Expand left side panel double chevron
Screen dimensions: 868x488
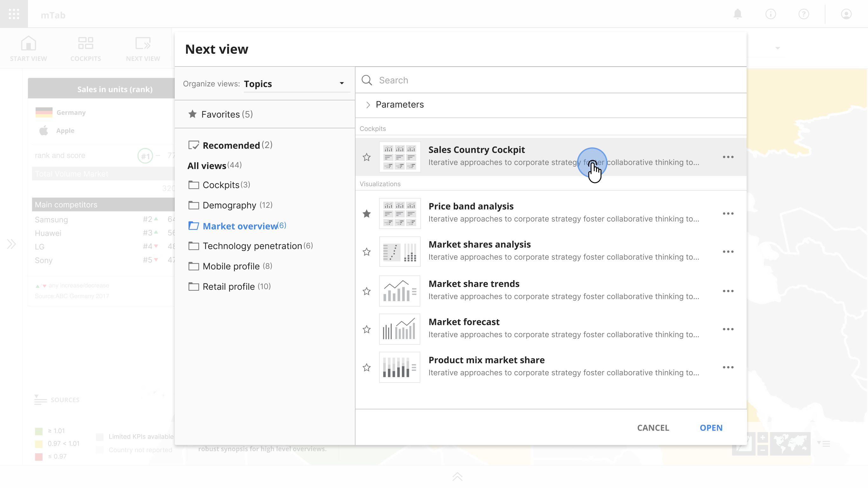[11, 244]
